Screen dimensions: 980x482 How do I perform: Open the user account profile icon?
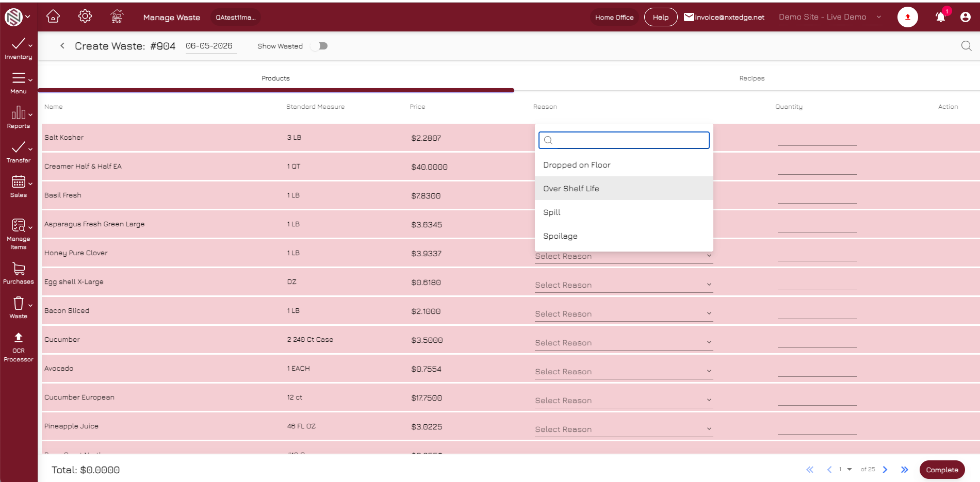tap(966, 17)
